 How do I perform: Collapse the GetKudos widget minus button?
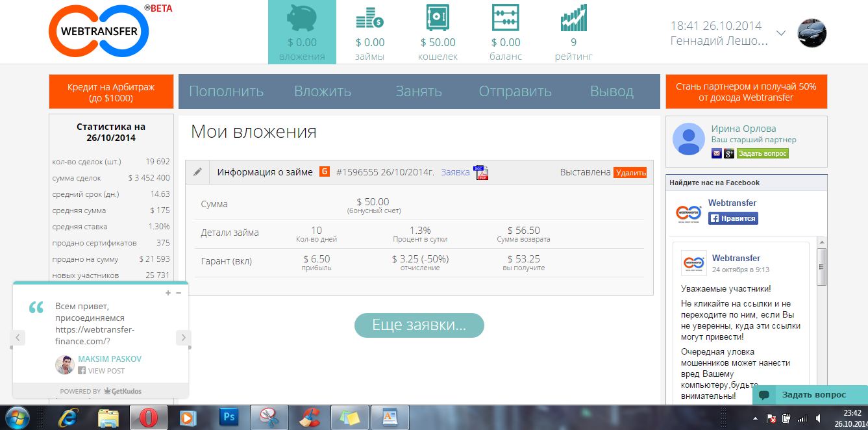coord(179,293)
